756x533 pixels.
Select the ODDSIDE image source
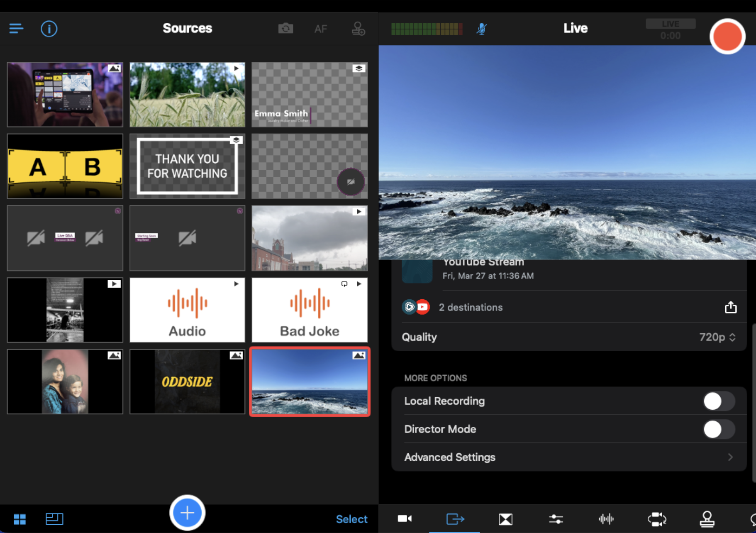pyautogui.click(x=187, y=381)
